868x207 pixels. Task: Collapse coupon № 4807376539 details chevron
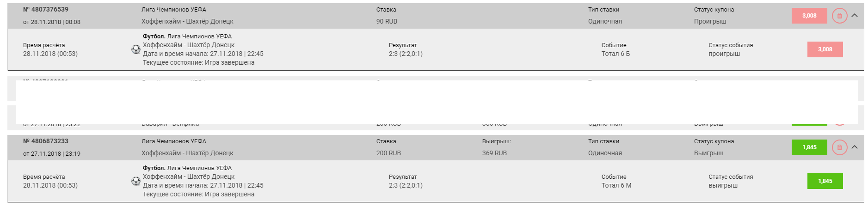point(855,15)
